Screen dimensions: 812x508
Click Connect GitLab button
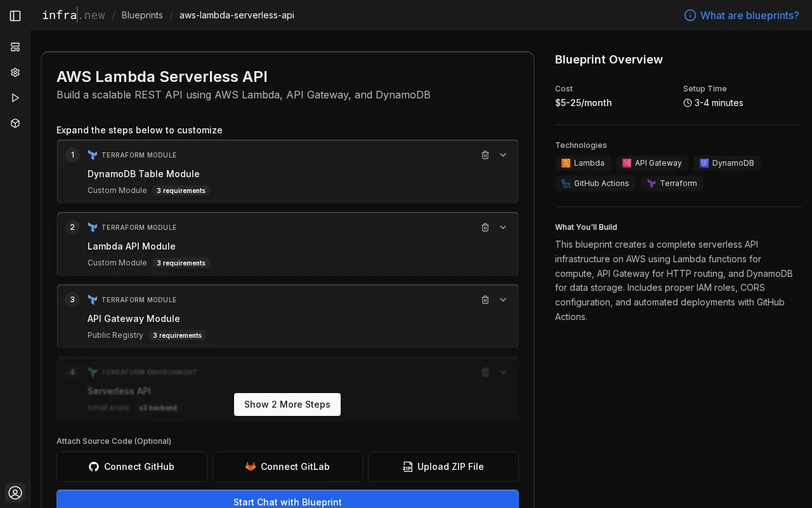pyautogui.click(x=287, y=467)
